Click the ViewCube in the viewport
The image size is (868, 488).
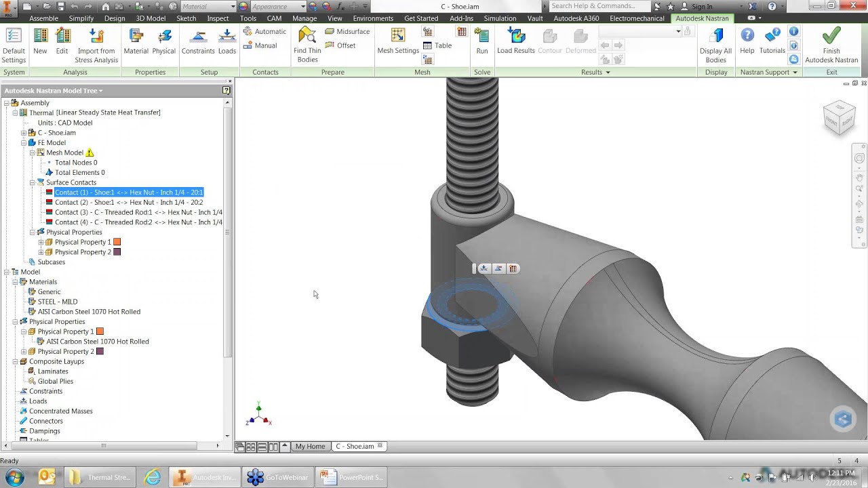click(840, 118)
